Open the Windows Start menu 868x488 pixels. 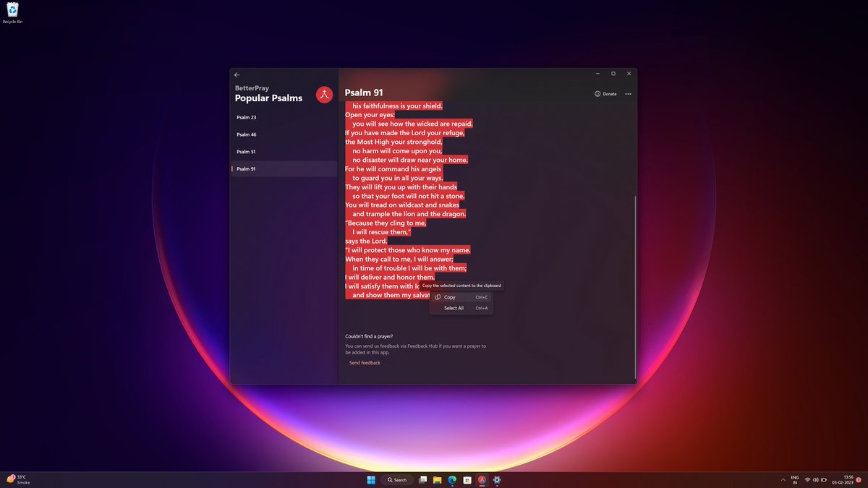coord(371,479)
